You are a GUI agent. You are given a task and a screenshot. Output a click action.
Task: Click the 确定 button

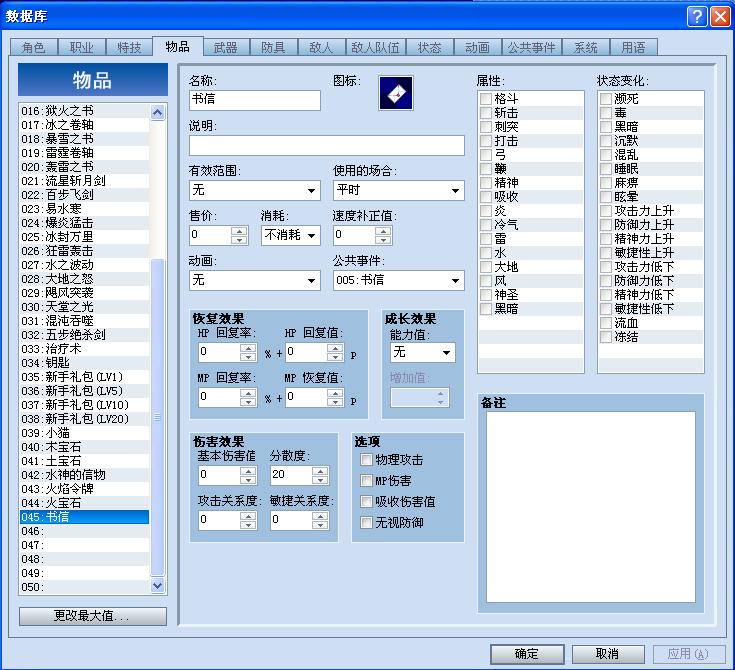[x=527, y=654]
